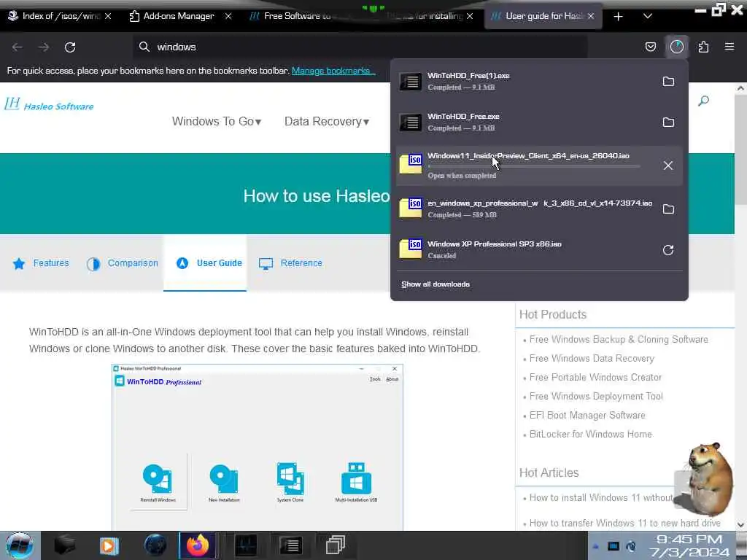Click the Manage bookmarks link
The image size is (747, 560).
pyautogui.click(x=333, y=71)
